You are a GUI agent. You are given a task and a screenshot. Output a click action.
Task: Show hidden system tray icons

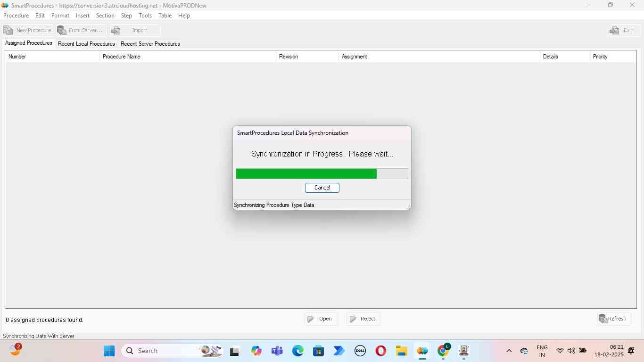509,351
